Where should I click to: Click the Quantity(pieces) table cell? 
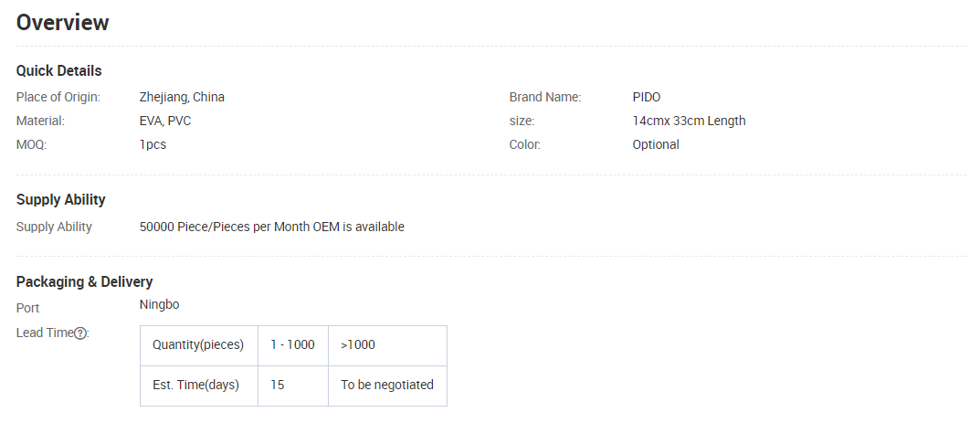click(198, 344)
